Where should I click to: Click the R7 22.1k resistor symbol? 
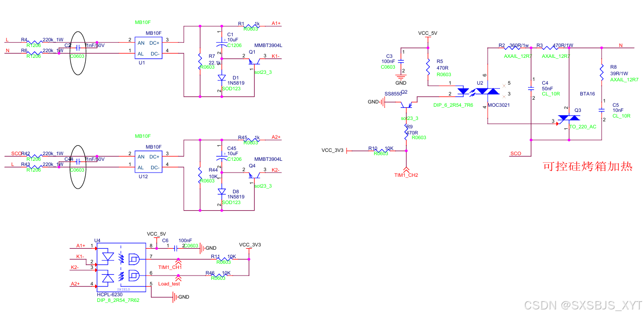point(201,63)
